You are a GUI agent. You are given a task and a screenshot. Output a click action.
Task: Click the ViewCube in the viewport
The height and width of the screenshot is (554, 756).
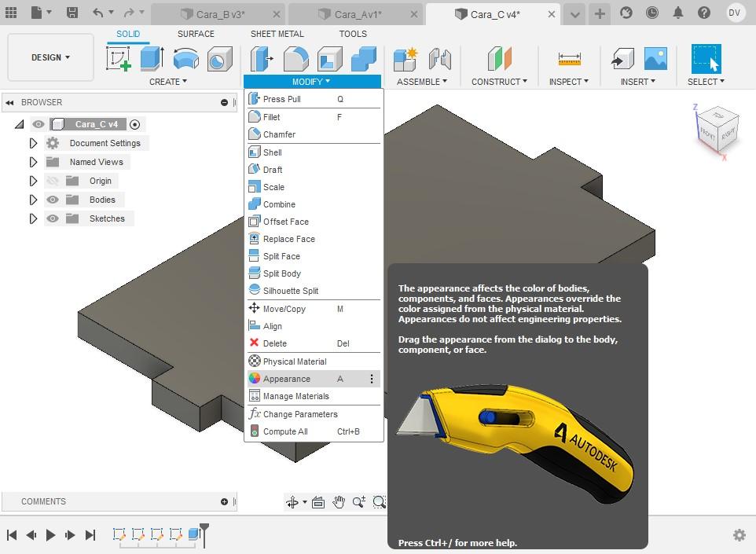point(717,130)
